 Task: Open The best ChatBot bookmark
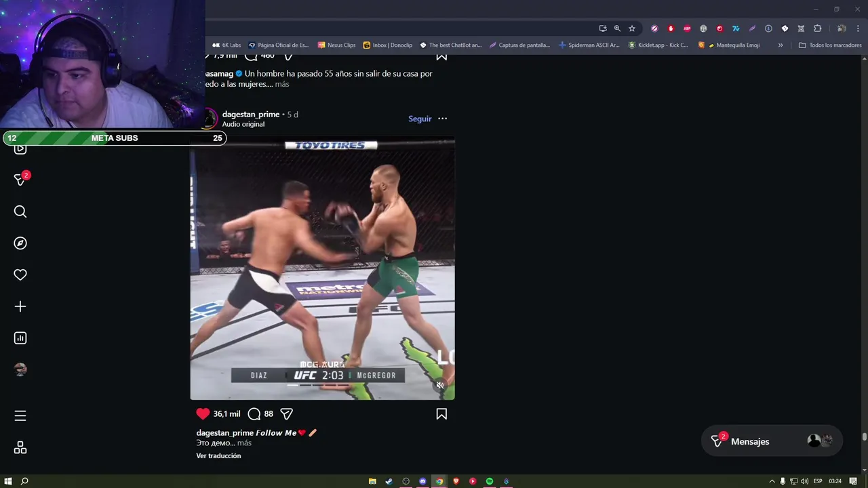coord(450,45)
